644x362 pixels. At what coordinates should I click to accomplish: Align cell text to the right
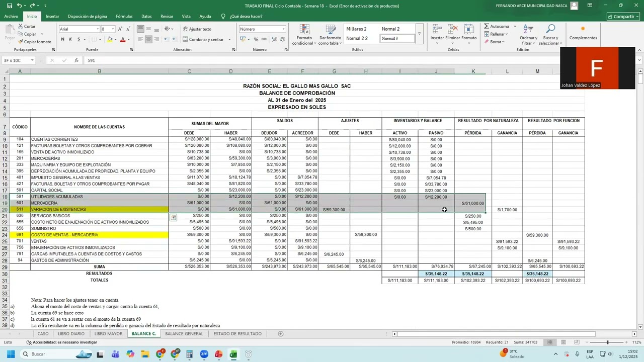(x=156, y=39)
